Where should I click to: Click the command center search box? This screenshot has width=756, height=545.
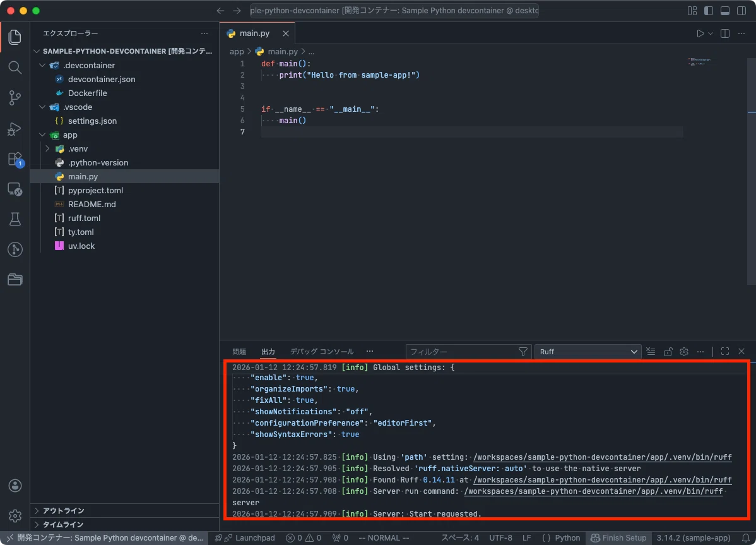click(394, 11)
